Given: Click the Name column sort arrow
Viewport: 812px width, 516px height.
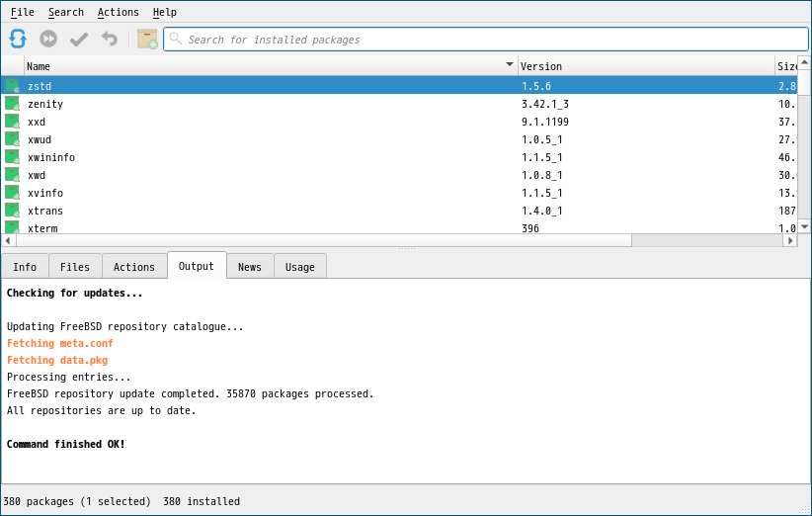Looking at the screenshot, I should tap(510, 65).
